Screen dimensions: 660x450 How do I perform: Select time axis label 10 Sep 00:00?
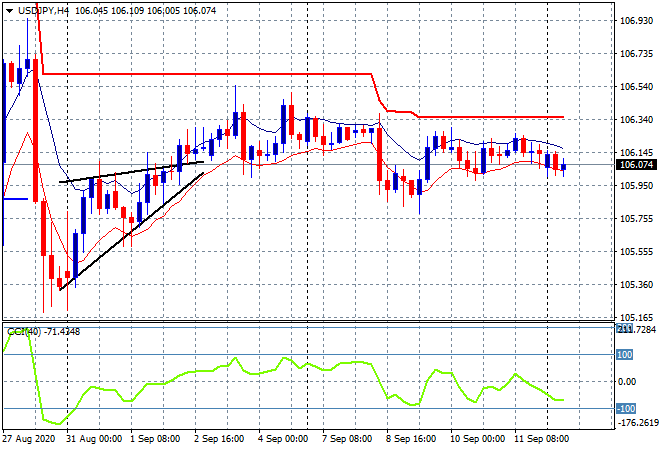click(477, 439)
